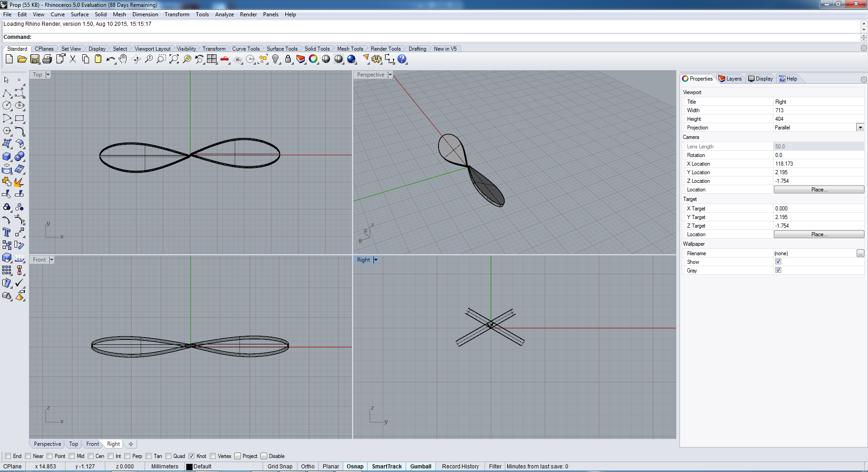
Task: Uncheck the Knot osnap checkbox
Action: tap(192, 456)
